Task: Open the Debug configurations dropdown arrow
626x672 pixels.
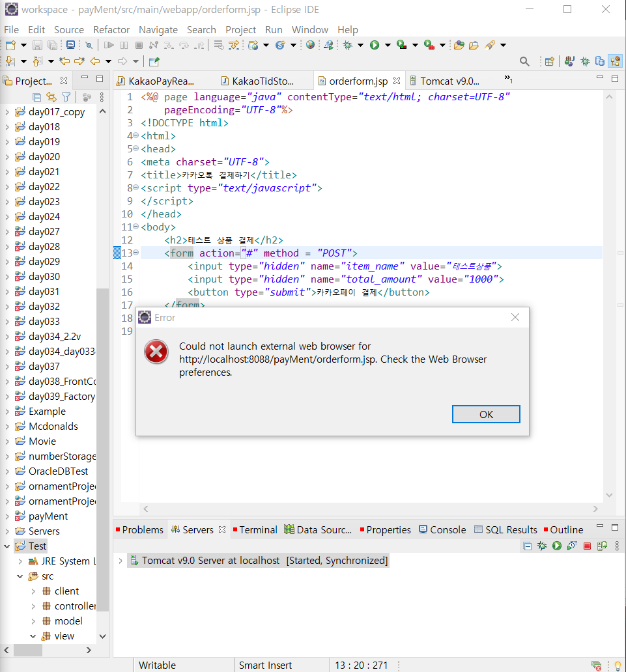Action: coord(360,45)
